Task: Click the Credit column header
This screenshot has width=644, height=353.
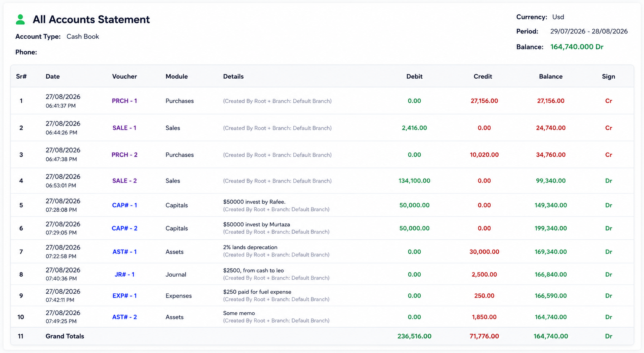Action: (x=483, y=76)
